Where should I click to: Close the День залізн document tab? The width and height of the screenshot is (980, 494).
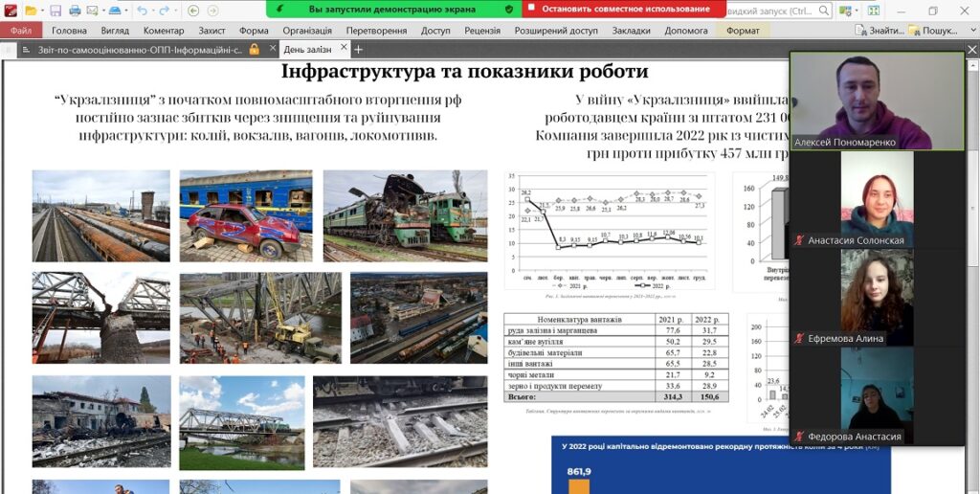tap(344, 47)
